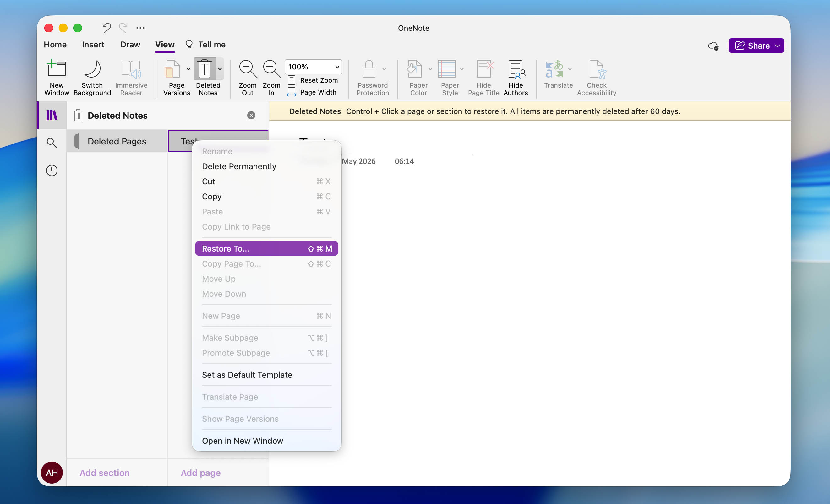Close the Deleted Notes panel
830x504 pixels.
click(x=251, y=115)
